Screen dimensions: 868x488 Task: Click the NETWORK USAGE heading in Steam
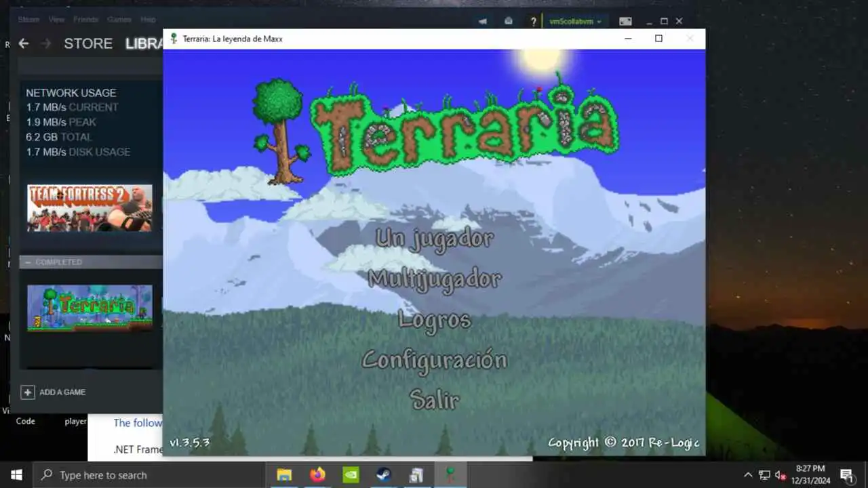point(71,93)
